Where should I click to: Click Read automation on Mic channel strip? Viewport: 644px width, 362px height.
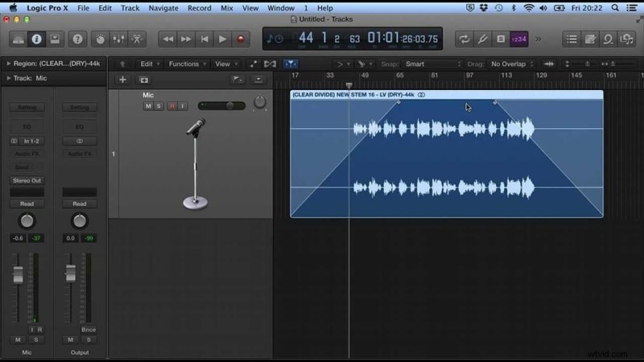(27, 204)
